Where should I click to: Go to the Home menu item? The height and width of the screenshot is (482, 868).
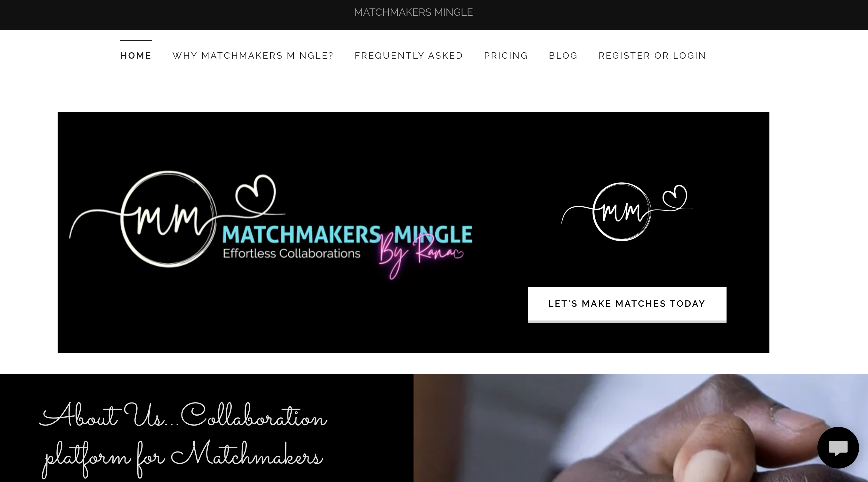tap(136, 56)
